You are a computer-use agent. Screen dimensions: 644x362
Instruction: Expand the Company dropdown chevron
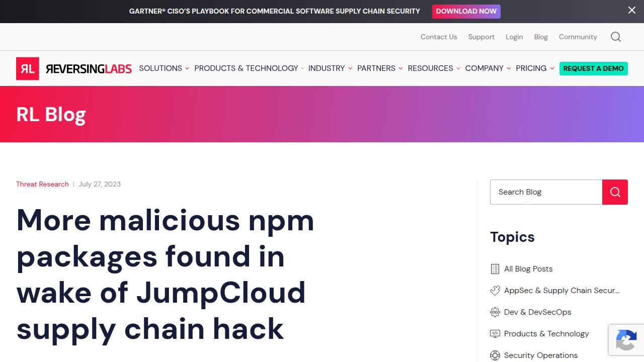[x=509, y=68]
